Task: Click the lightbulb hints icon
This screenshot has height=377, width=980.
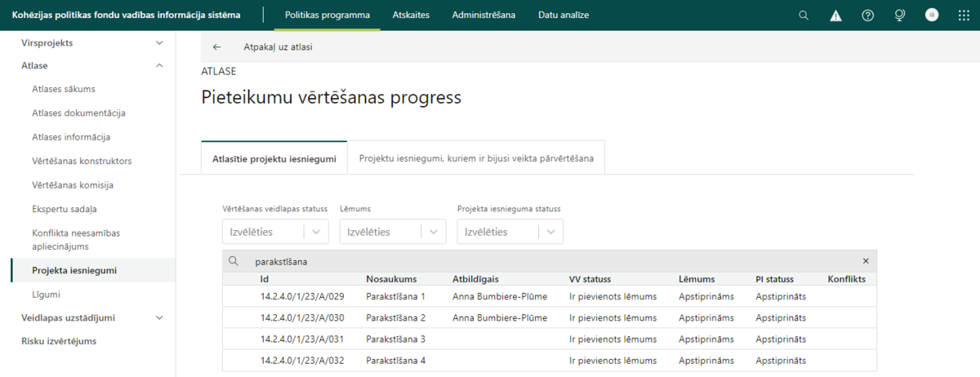Action: (900, 15)
